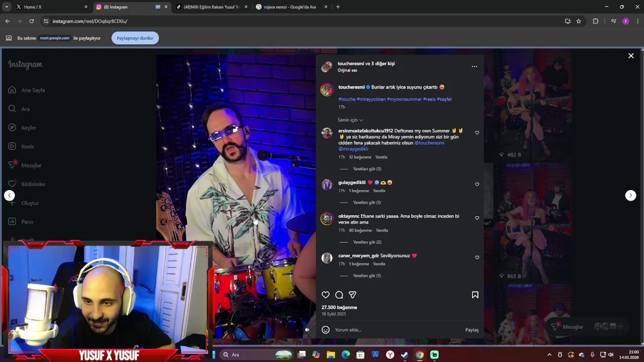The width and height of the screenshot is (644, 362).
Task: Open the emoji picker in the comment box
Action: (326, 330)
